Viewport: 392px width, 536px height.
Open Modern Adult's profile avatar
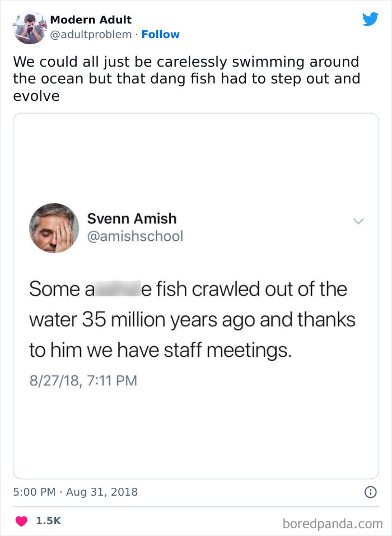click(29, 27)
